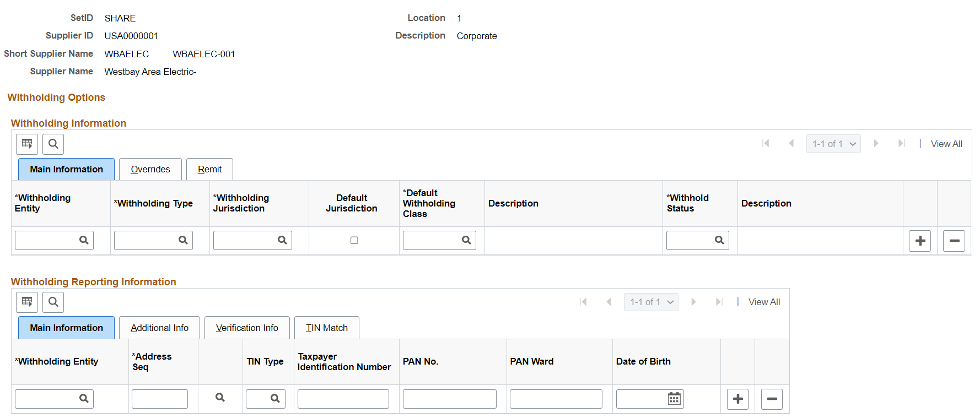Add a new Withholding Information row

(x=920, y=241)
